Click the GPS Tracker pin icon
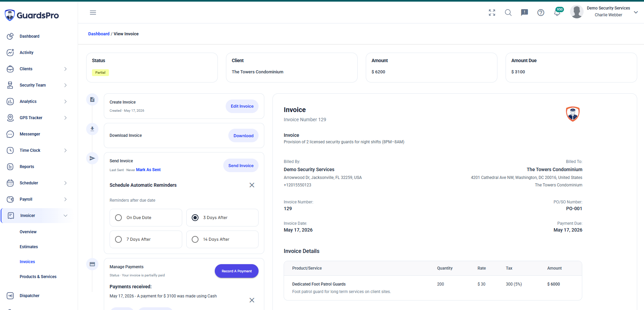 click(x=10, y=118)
